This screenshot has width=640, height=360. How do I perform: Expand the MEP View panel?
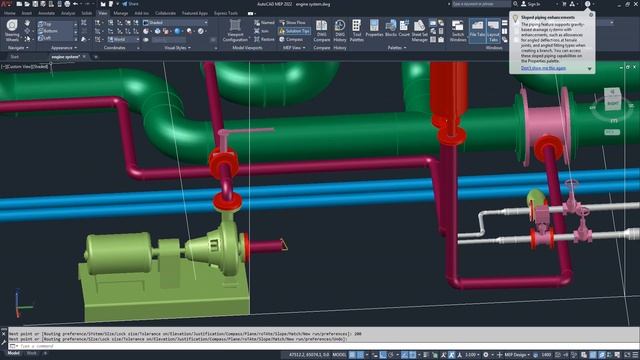pyautogui.click(x=294, y=48)
